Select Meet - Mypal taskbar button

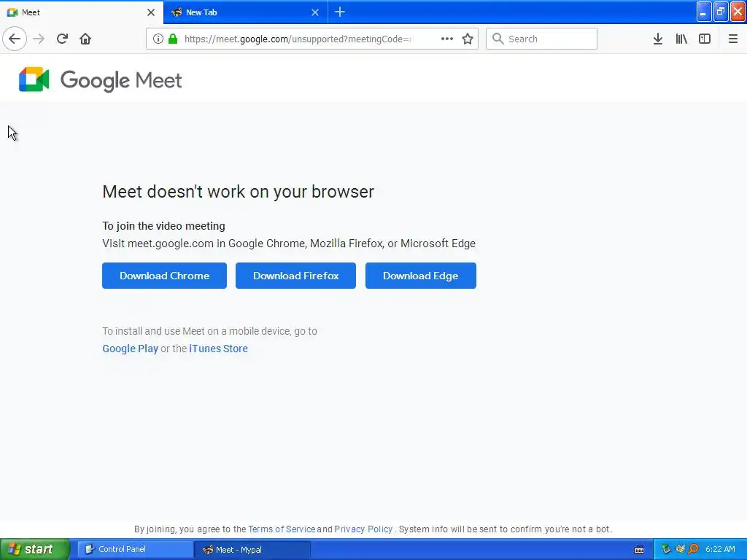252,550
